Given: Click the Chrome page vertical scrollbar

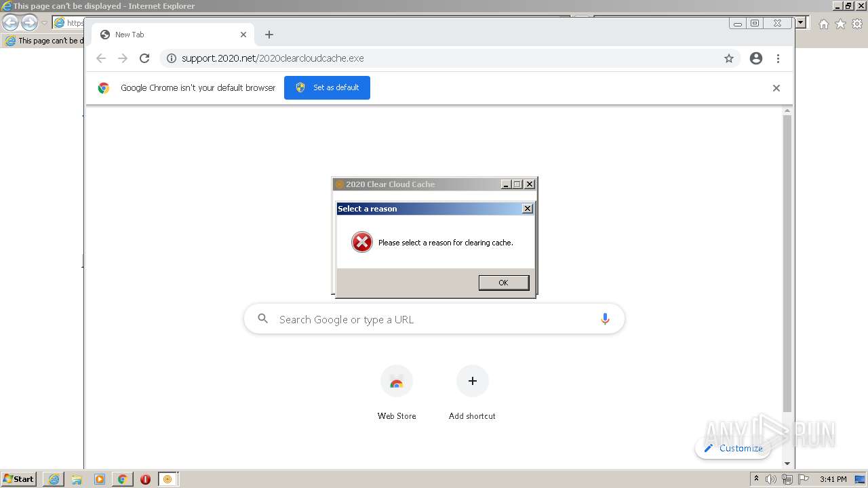Looking at the screenshot, I should point(787,264).
